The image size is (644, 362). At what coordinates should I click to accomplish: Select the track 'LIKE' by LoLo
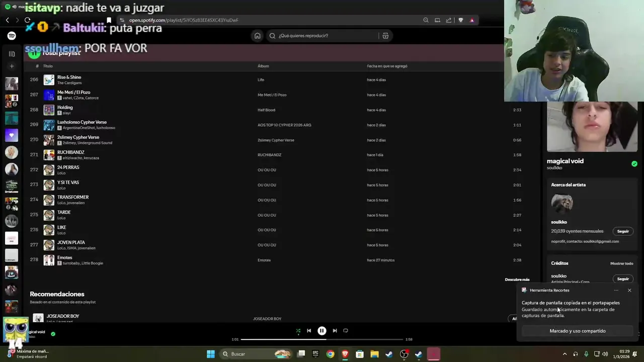click(61, 227)
